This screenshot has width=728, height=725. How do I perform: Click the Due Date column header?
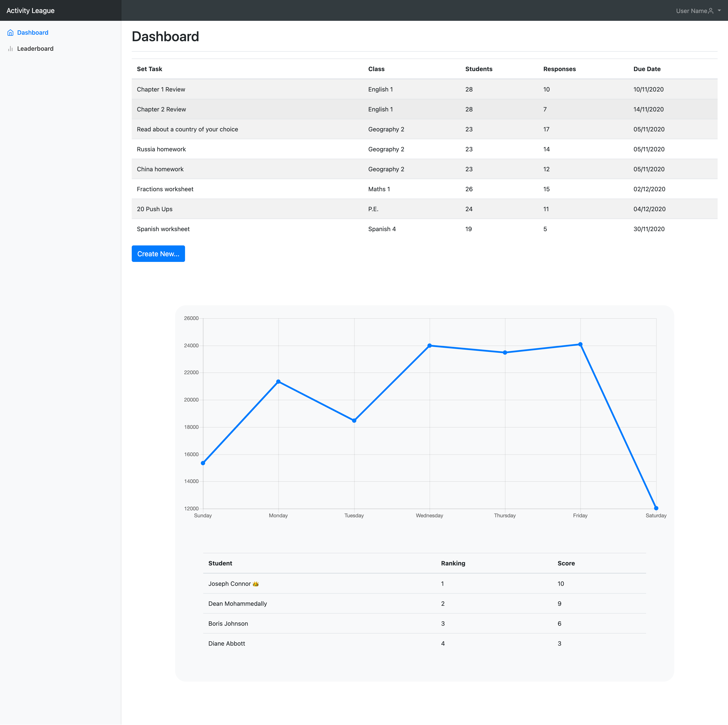647,69
